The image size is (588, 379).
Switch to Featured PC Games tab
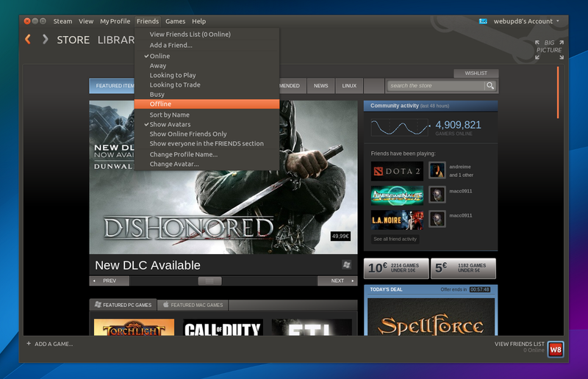[123, 305]
